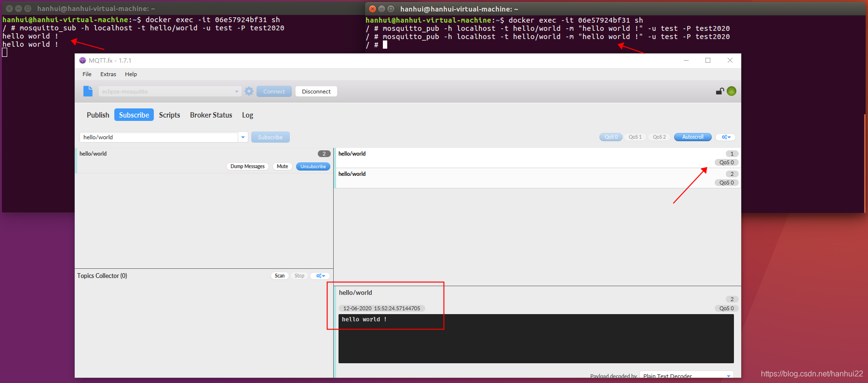Screen dimensions: 868x383
Task: Click the hello/world topic input field
Action: click(x=159, y=137)
